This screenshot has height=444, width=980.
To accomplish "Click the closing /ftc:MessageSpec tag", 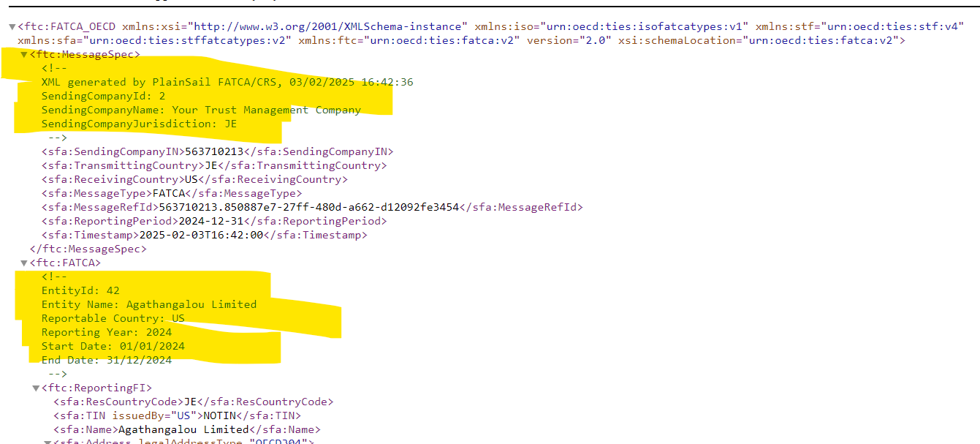I will [88, 249].
